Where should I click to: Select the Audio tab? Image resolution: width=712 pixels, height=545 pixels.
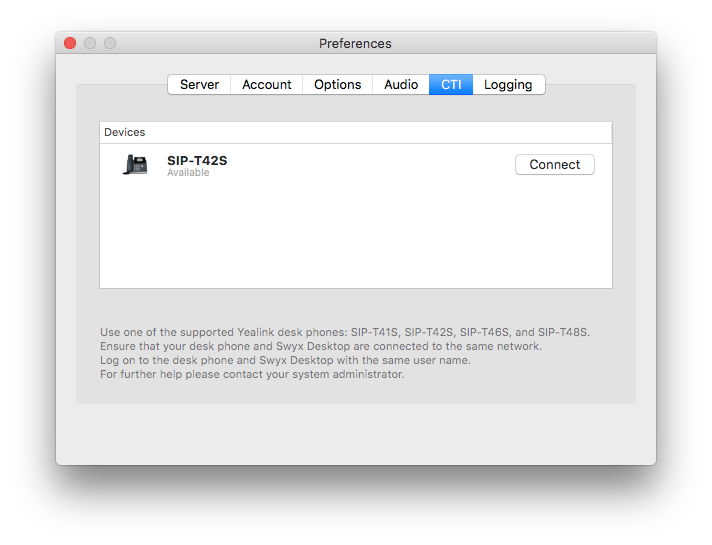[401, 85]
